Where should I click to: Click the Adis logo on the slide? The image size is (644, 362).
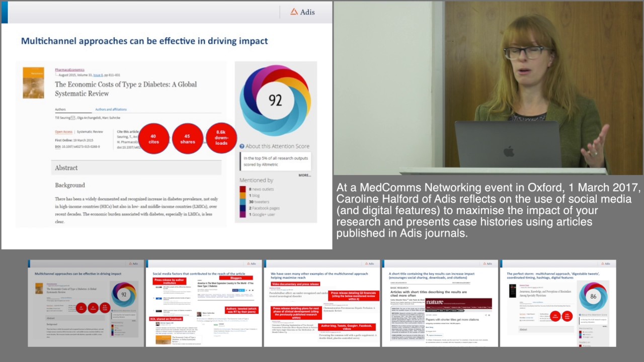tap(302, 12)
